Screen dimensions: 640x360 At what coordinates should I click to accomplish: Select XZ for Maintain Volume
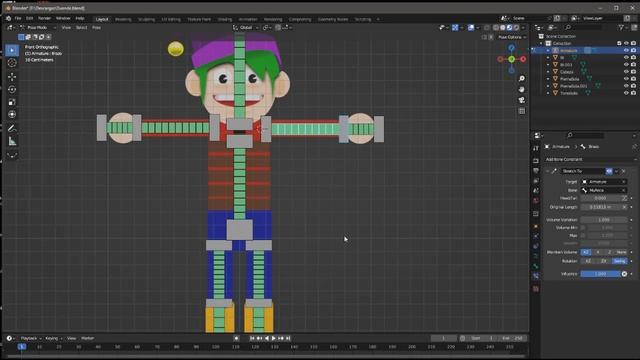586,252
